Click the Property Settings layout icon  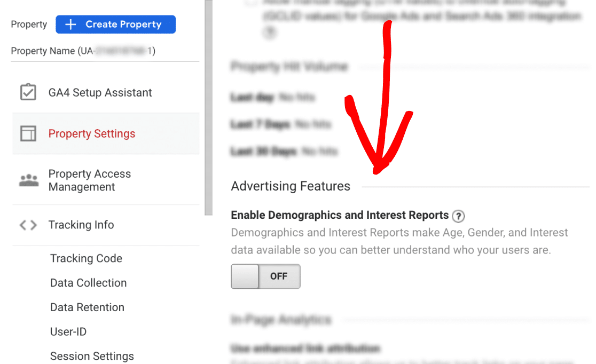coord(28,134)
